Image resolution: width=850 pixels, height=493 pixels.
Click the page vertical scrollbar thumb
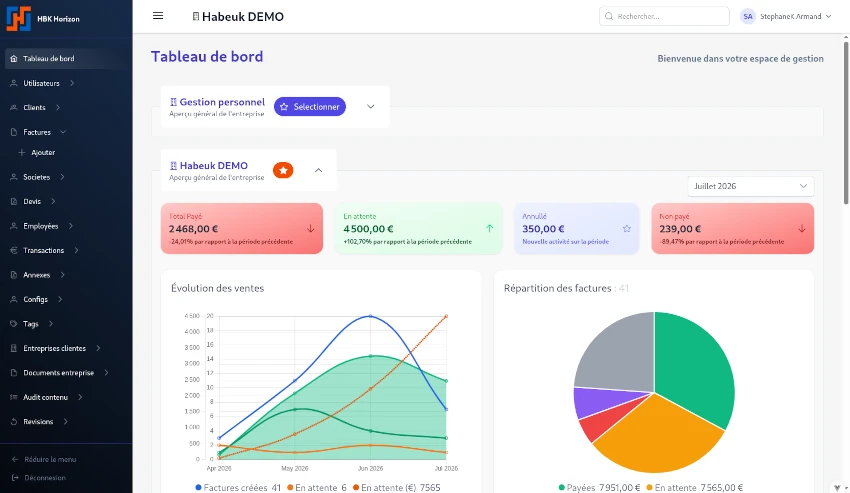coord(846,122)
